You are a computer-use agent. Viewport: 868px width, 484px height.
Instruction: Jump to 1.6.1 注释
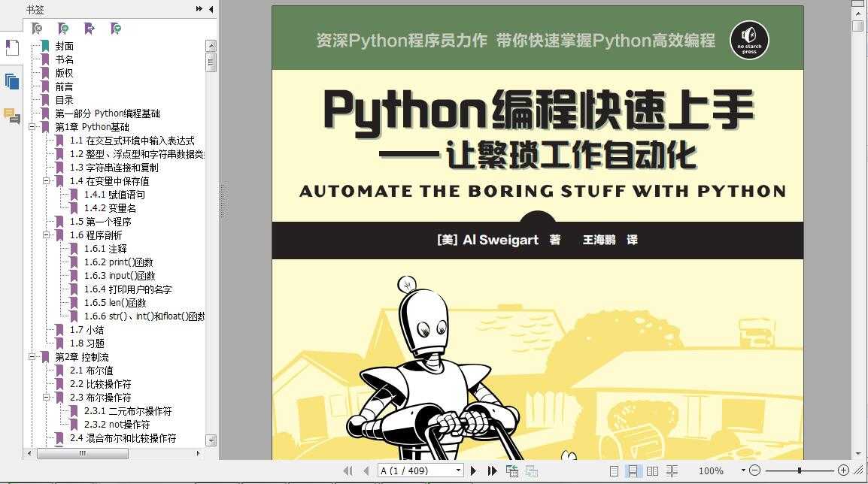click(105, 249)
